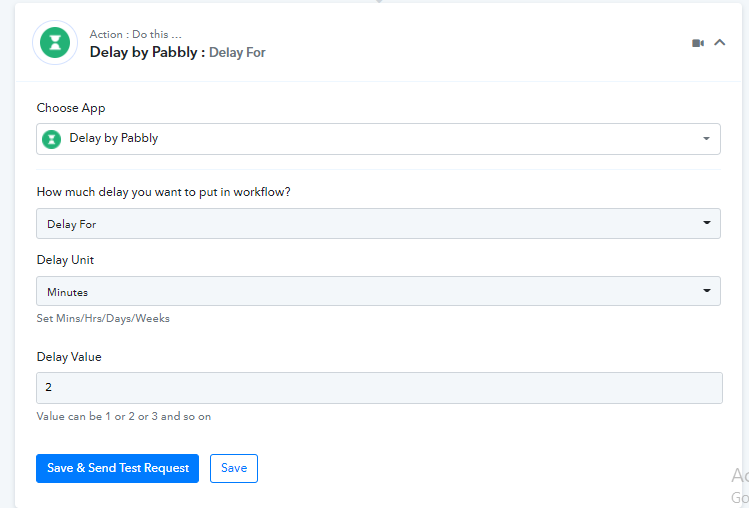Select the Delay by Pabbly app field

378,139
